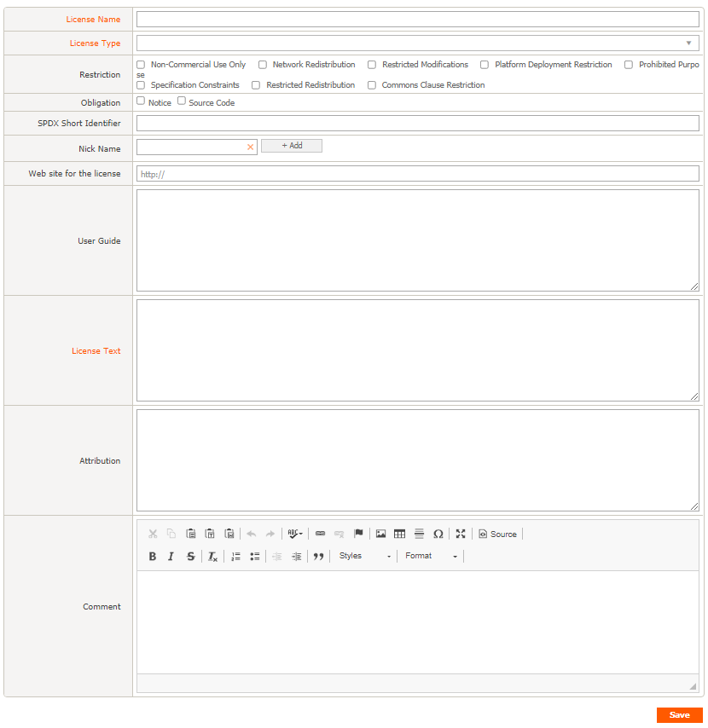Check Prohibited Purpose restriction
The image size is (708, 728).
tap(628, 65)
